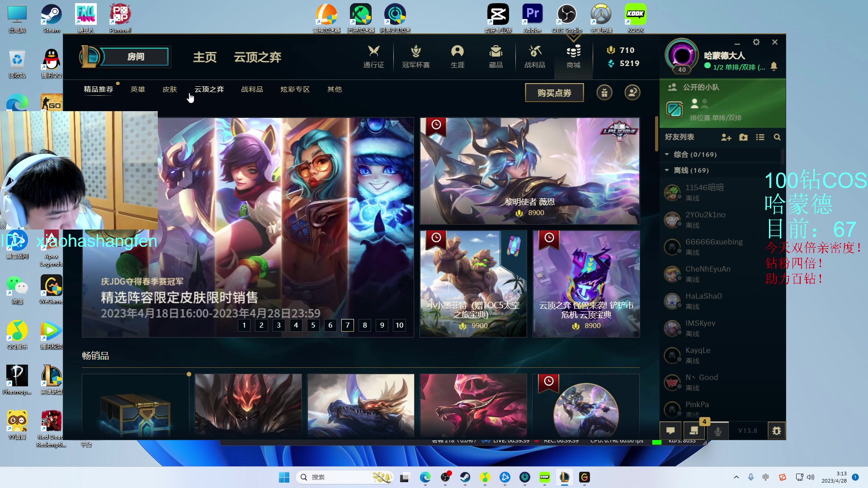Click the League of Legends logo
The width and height of the screenshot is (868, 488).
point(90,57)
